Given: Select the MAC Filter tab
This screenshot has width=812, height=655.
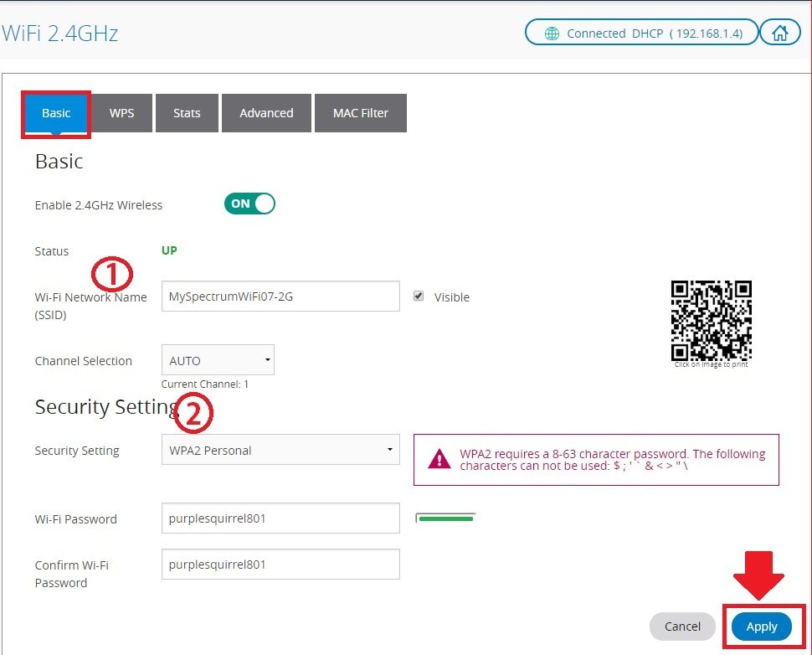Looking at the screenshot, I should pyautogui.click(x=360, y=113).
